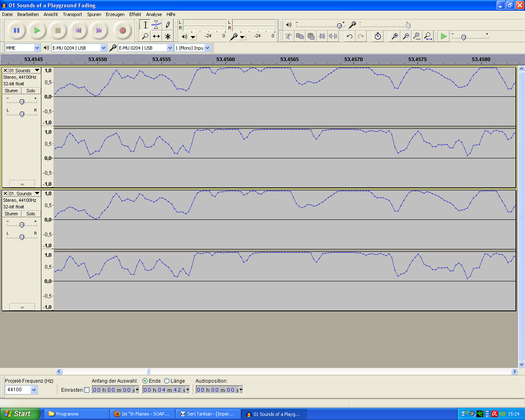525x420 pixels.
Task: Switch to the Serj Tankian taskbar window
Action: pyautogui.click(x=208, y=414)
